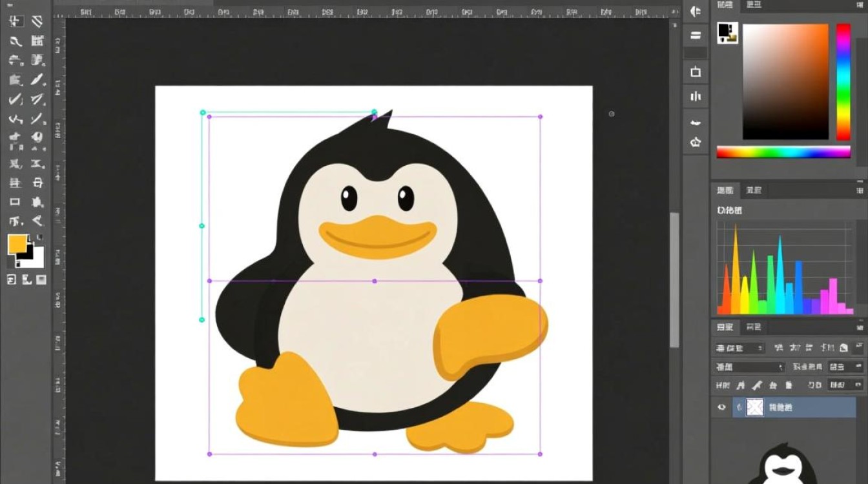Click the Quick Mask icon at toolbar bottom
Viewport: 868px width, 484px height.
pyautogui.click(x=25, y=279)
